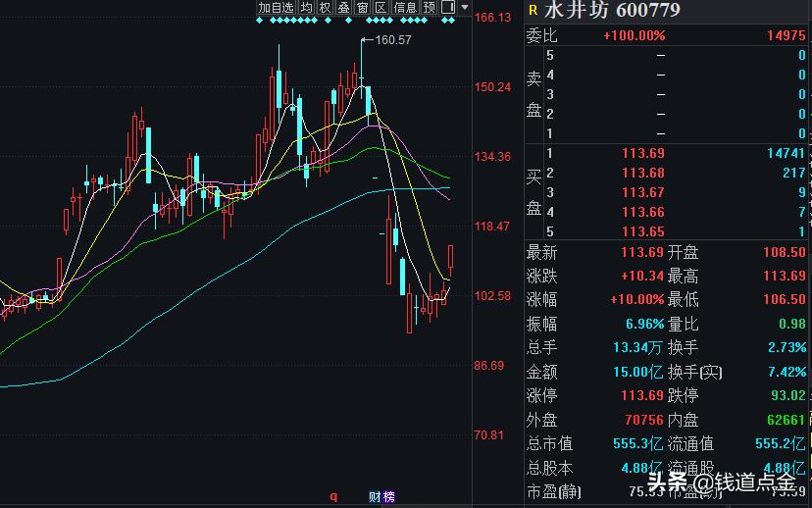Click the 总手 total volume 13.34万

637,347
